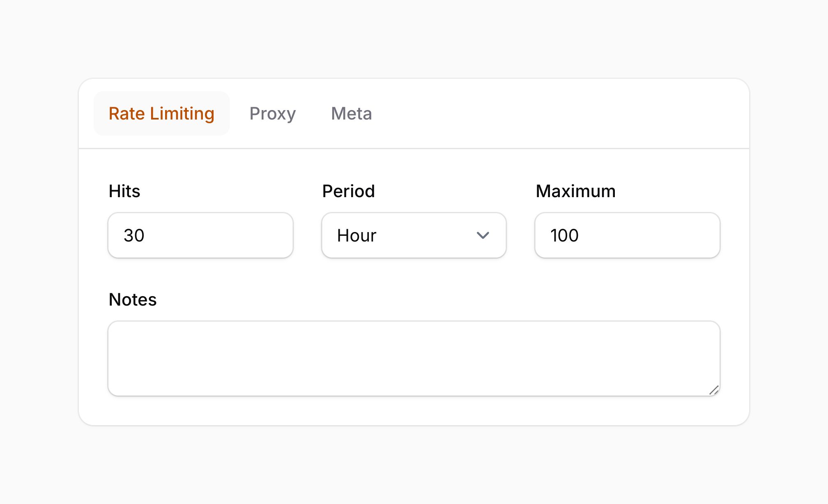The height and width of the screenshot is (504, 828).
Task: Click the Notes textarea resize handle
Action: pyautogui.click(x=714, y=390)
